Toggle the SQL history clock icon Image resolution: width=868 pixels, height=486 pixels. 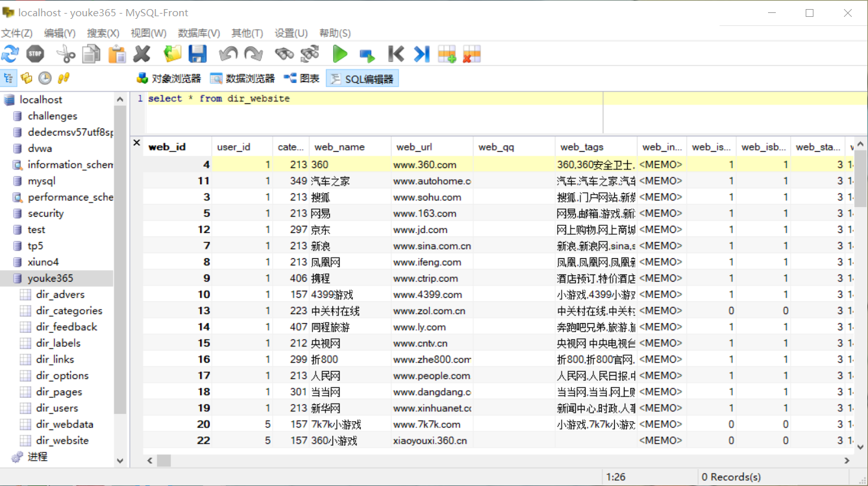tap(45, 78)
